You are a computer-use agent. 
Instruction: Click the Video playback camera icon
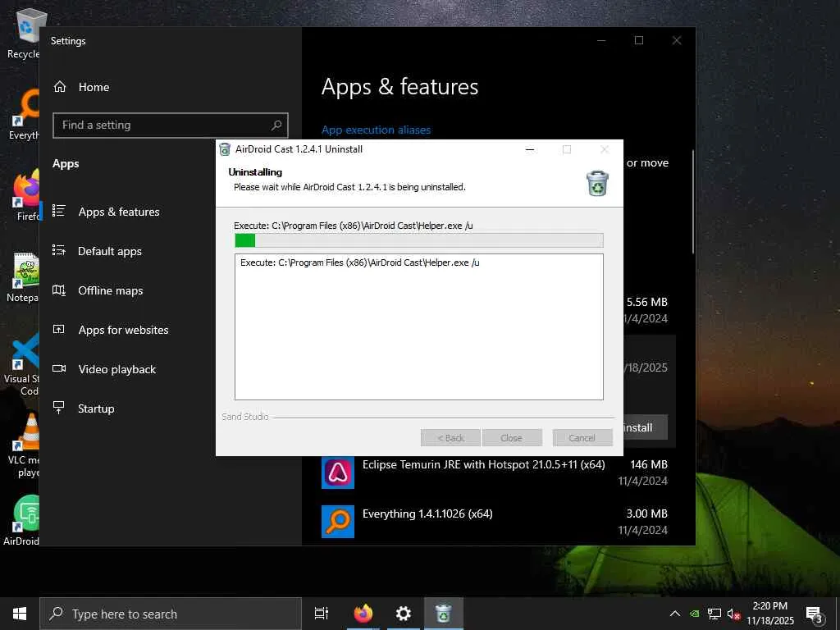tap(59, 368)
